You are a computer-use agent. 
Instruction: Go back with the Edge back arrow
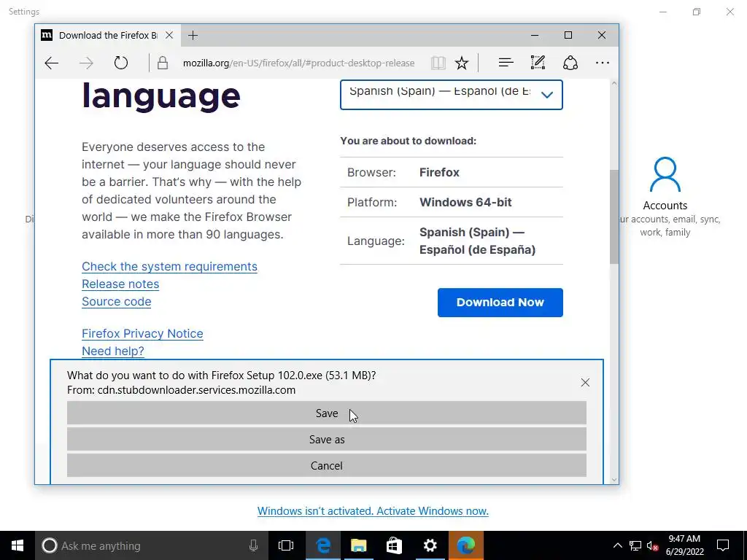click(x=52, y=63)
